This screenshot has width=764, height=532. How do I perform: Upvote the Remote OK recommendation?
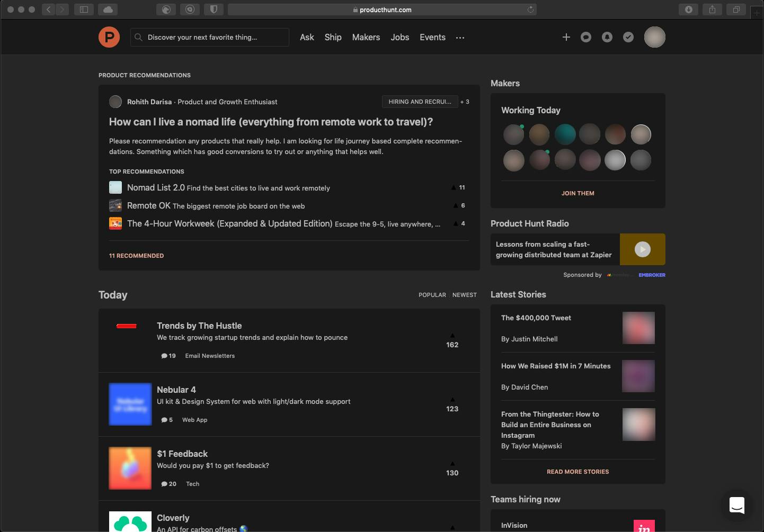coord(459,205)
